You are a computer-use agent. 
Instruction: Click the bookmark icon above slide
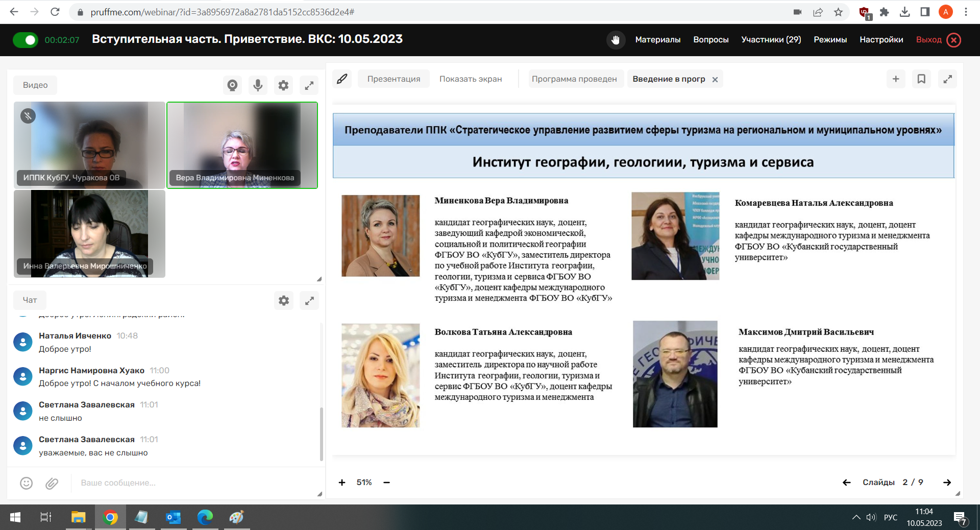coord(921,79)
